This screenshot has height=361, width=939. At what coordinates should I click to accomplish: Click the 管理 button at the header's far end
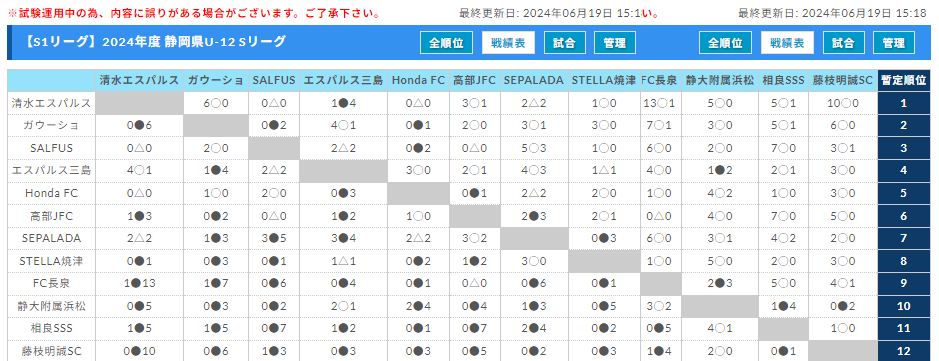point(893,43)
